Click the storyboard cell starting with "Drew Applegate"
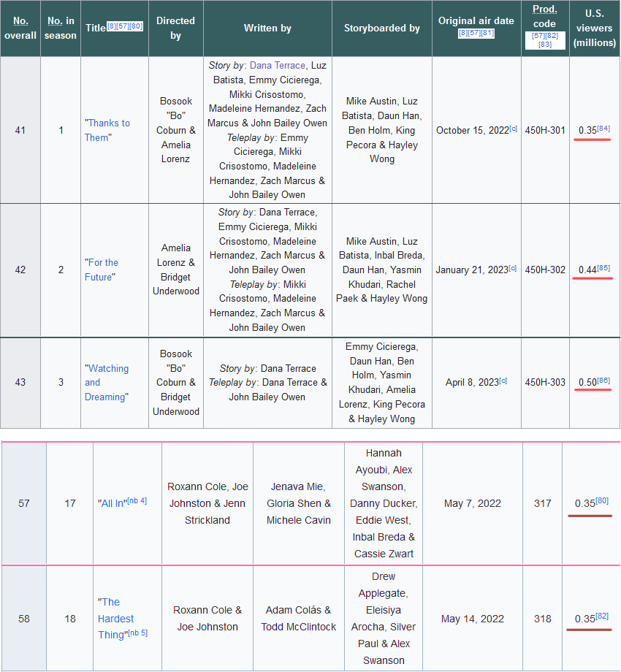Screen dimensions: 621x672 click(x=384, y=619)
